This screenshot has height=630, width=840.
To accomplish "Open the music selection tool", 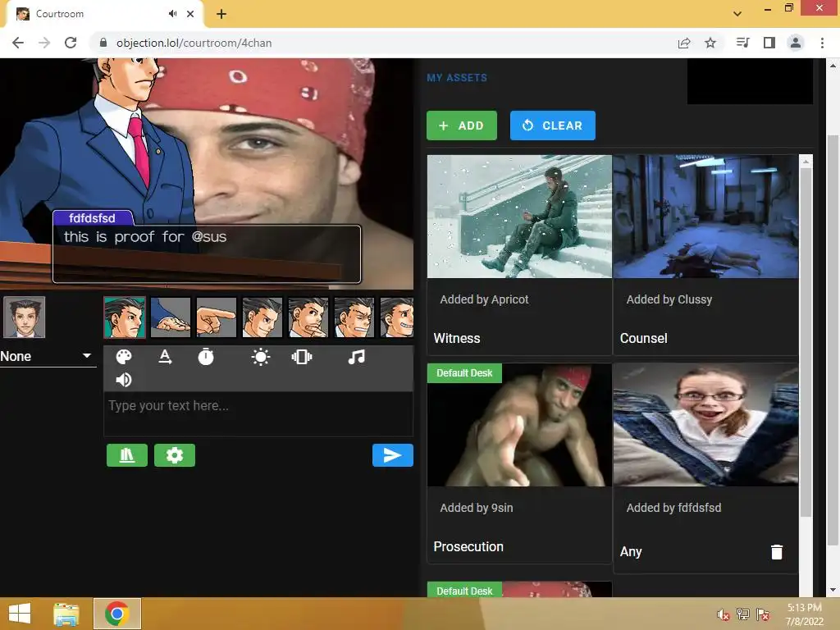I will (x=356, y=357).
